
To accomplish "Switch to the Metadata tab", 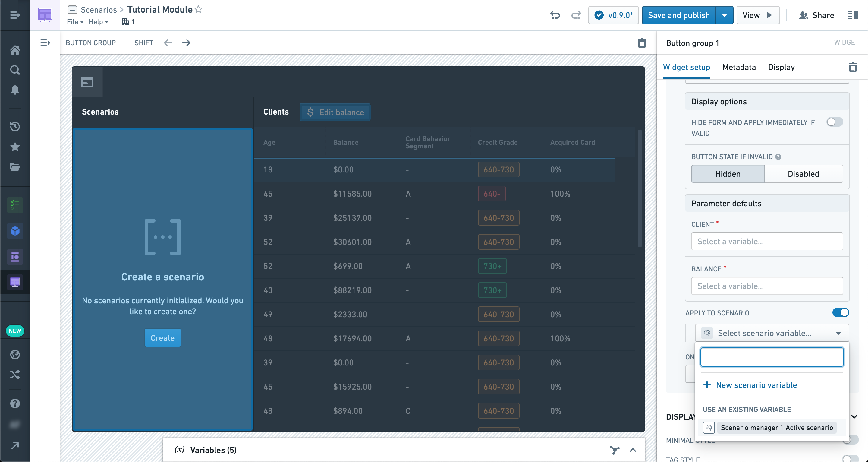I will pyautogui.click(x=739, y=67).
